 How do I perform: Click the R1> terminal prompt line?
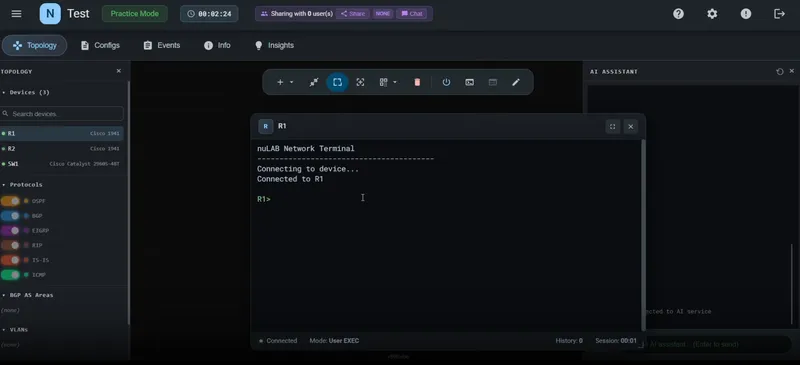tap(264, 199)
